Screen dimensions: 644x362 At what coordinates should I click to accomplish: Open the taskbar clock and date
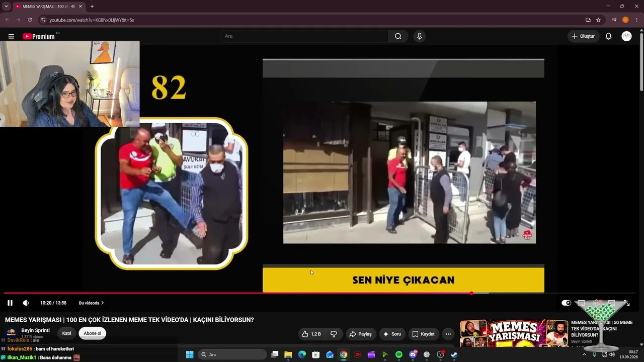pos(629,354)
